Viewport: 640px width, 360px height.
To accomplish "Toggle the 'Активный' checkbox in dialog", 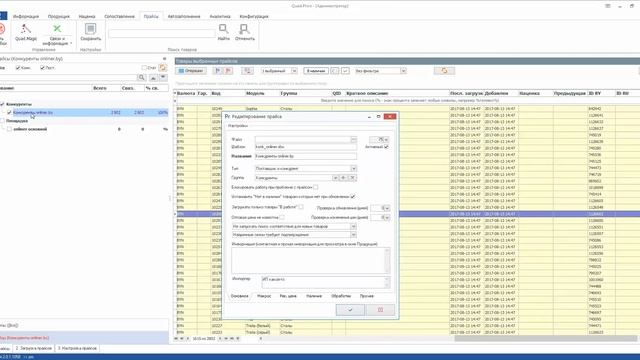I will coord(386,147).
